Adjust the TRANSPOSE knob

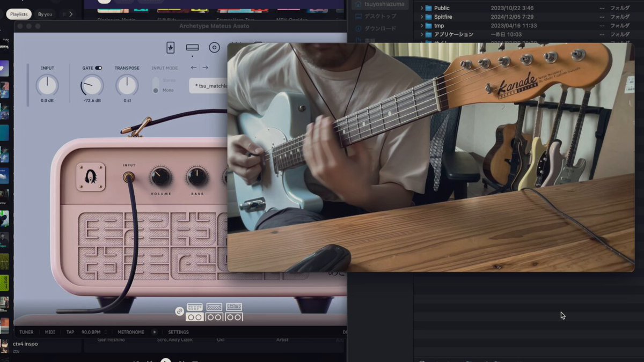[x=127, y=85]
